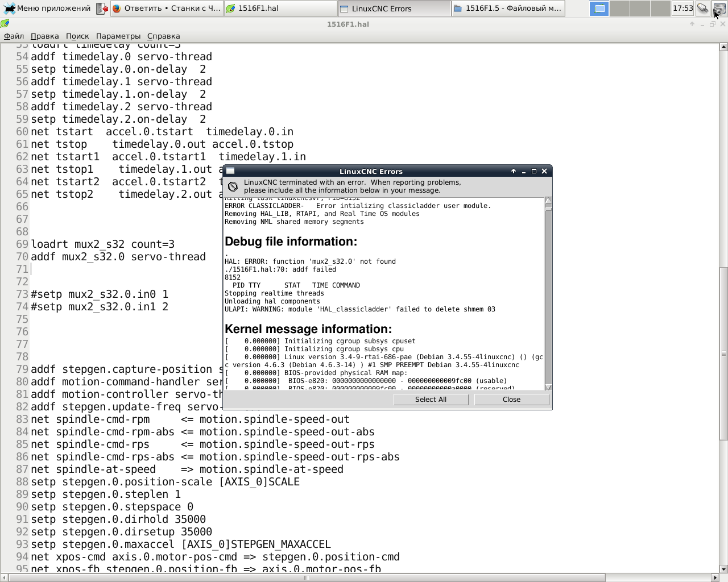This screenshot has width=728, height=582.
Task: Open the Файл menu
Action: click(14, 36)
